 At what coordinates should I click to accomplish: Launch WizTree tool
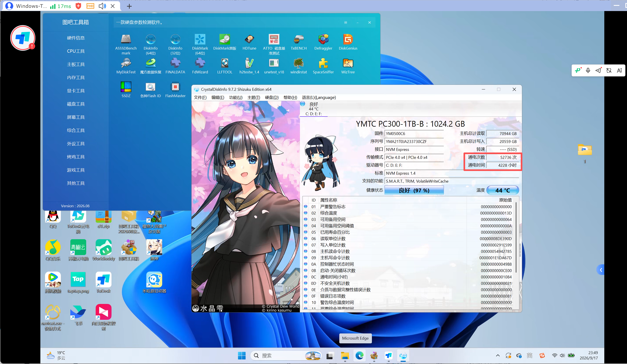348,66
